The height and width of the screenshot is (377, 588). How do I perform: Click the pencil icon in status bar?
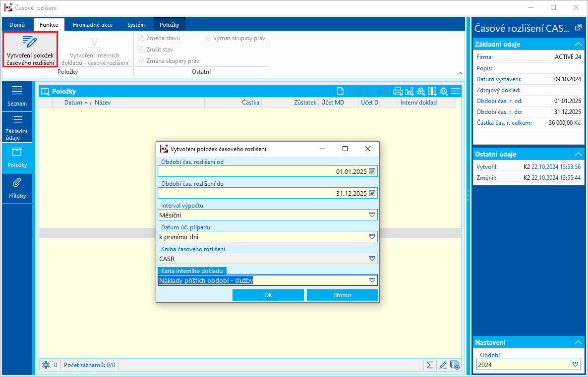tap(443, 365)
